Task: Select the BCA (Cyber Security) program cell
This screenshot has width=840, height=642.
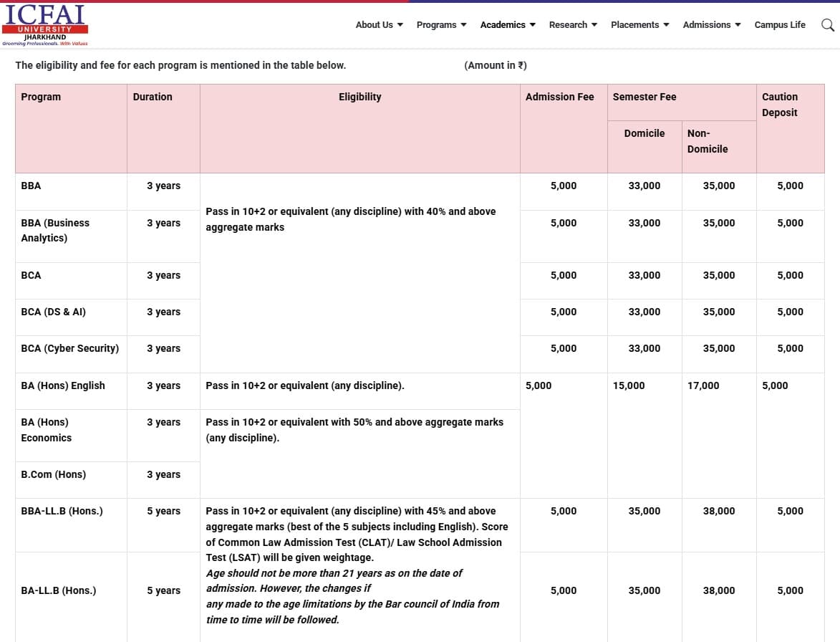Action: 69,348
